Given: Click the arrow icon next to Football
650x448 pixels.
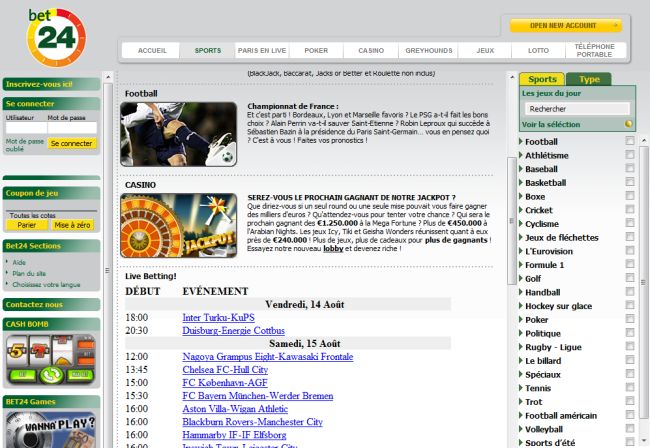Looking at the screenshot, I should 521,142.
